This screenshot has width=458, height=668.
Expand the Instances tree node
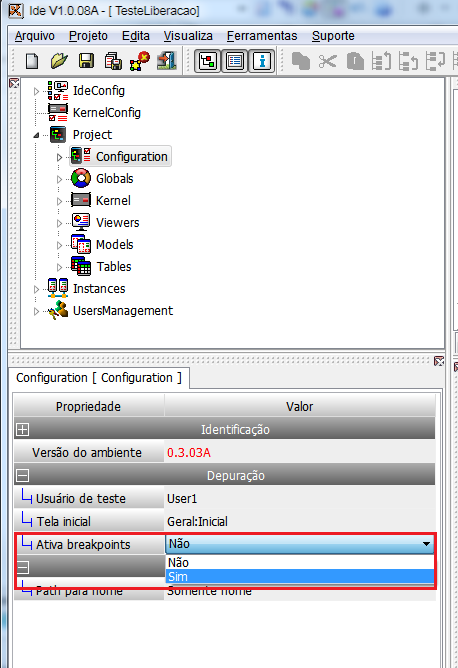coord(36,289)
